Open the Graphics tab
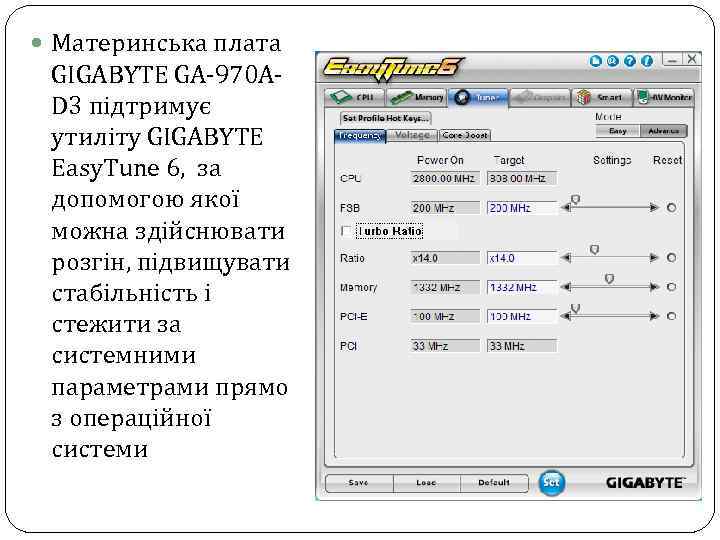Viewport: 720px width, 540px height. coord(540,97)
